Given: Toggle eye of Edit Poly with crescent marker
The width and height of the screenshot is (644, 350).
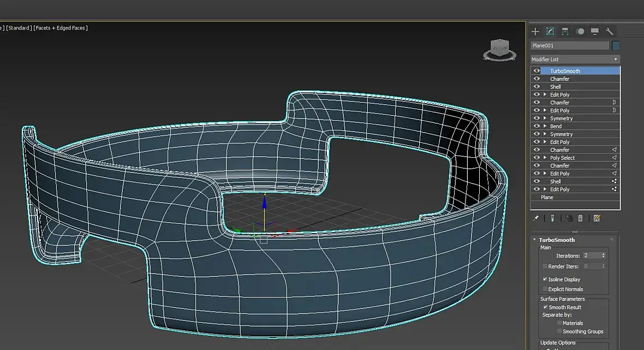Looking at the screenshot, I should tap(536, 110).
